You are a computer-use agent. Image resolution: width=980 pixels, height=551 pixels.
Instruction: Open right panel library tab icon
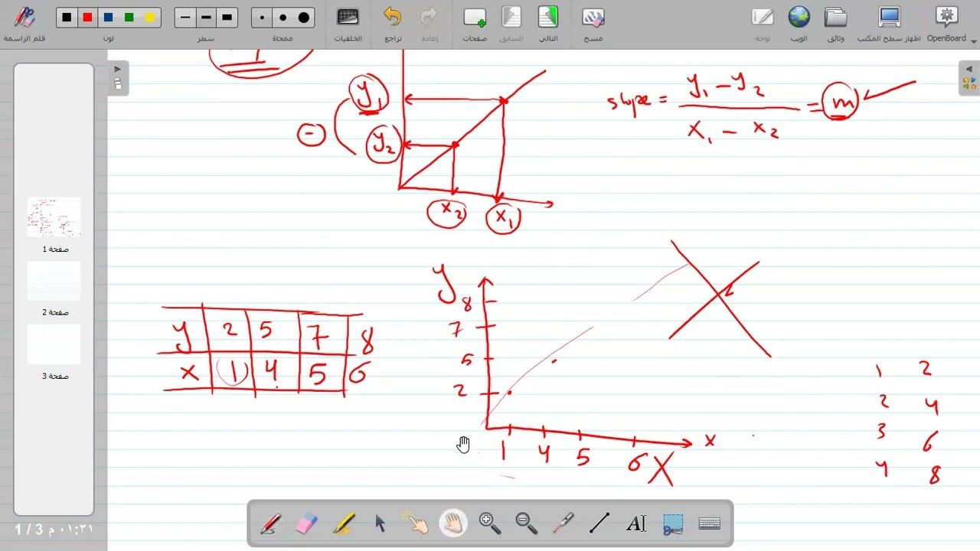point(969,83)
